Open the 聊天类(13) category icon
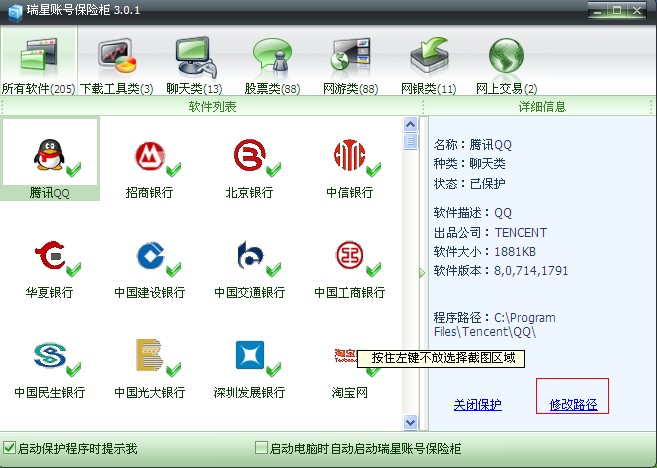657x468 pixels. pyautogui.click(x=195, y=57)
